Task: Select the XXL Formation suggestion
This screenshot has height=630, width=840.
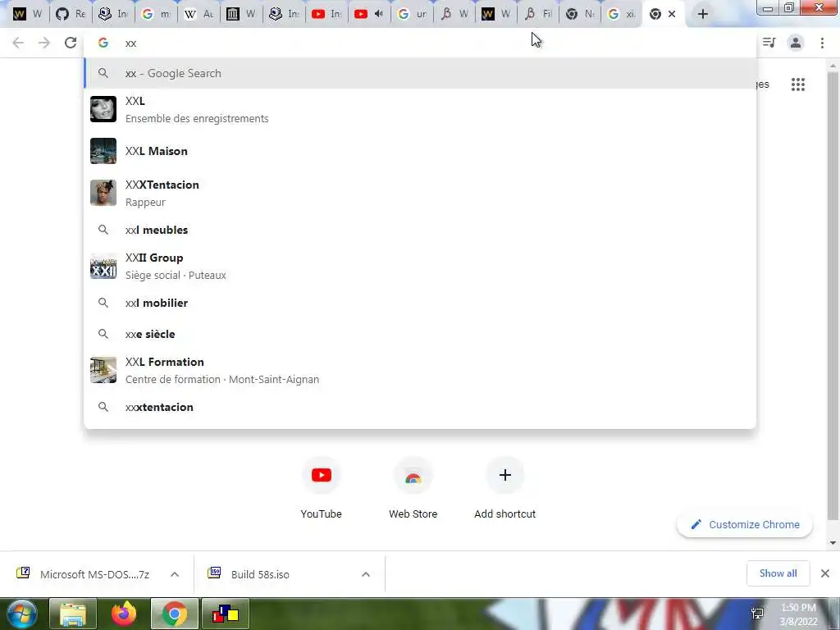Action: coord(420,370)
